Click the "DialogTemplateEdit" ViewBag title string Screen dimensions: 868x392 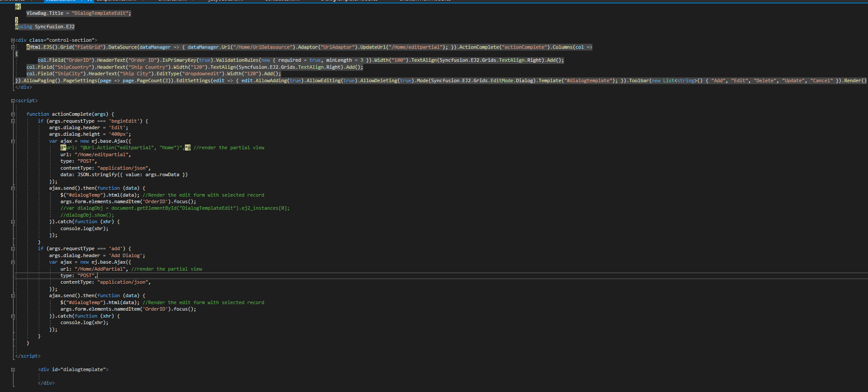(x=101, y=13)
